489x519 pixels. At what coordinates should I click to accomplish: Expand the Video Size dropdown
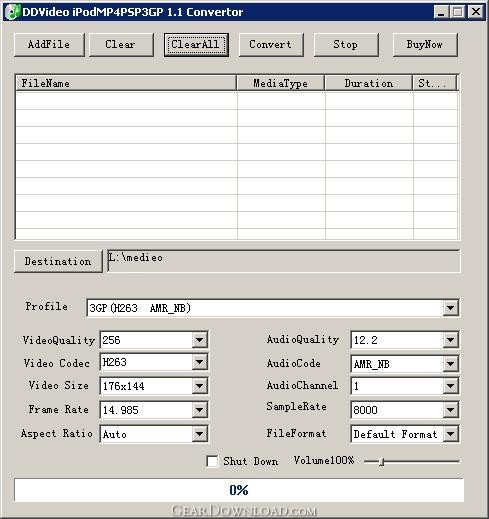[x=199, y=386]
